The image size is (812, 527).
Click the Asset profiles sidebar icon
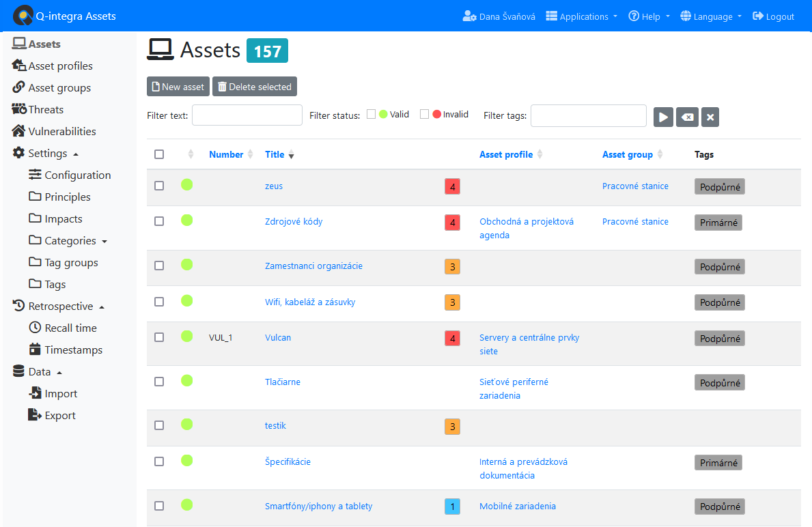tap(19, 66)
